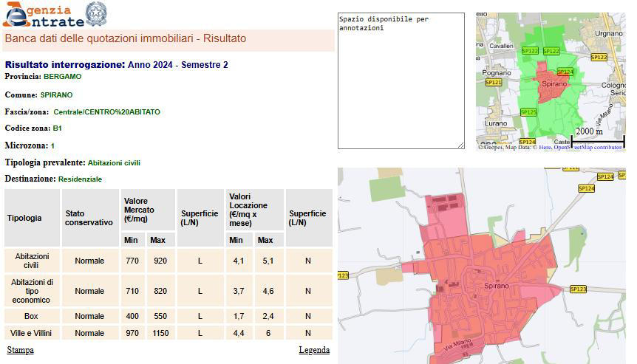Open the Stampa print link
This screenshot has height=364, width=637.
pyautogui.click(x=20, y=350)
